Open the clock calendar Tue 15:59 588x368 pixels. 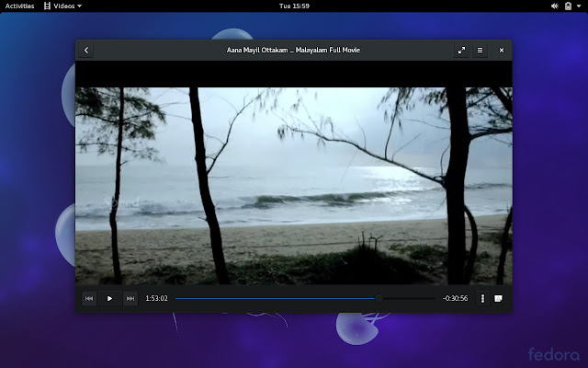294,6
